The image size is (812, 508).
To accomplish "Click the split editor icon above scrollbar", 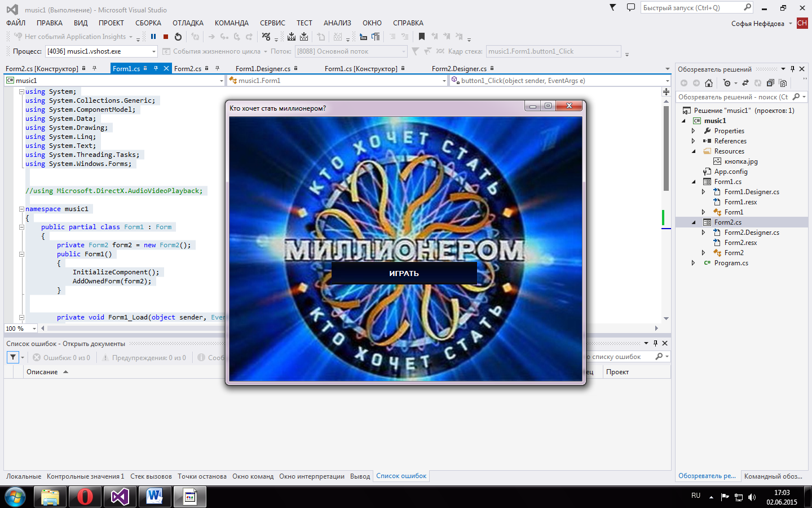I will coord(666,91).
